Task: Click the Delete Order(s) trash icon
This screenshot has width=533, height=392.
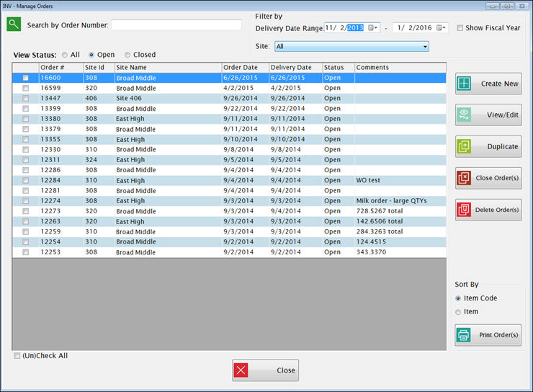Action: pyautogui.click(x=465, y=210)
